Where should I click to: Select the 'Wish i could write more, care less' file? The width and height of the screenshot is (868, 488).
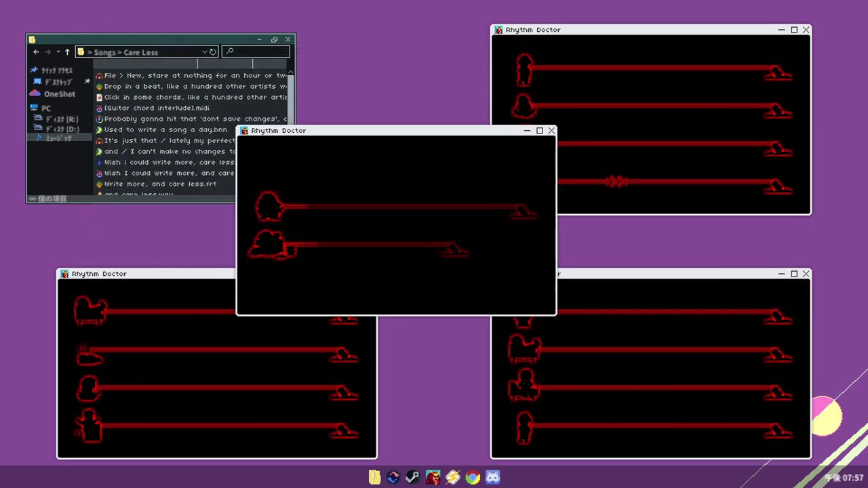pos(165,162)
